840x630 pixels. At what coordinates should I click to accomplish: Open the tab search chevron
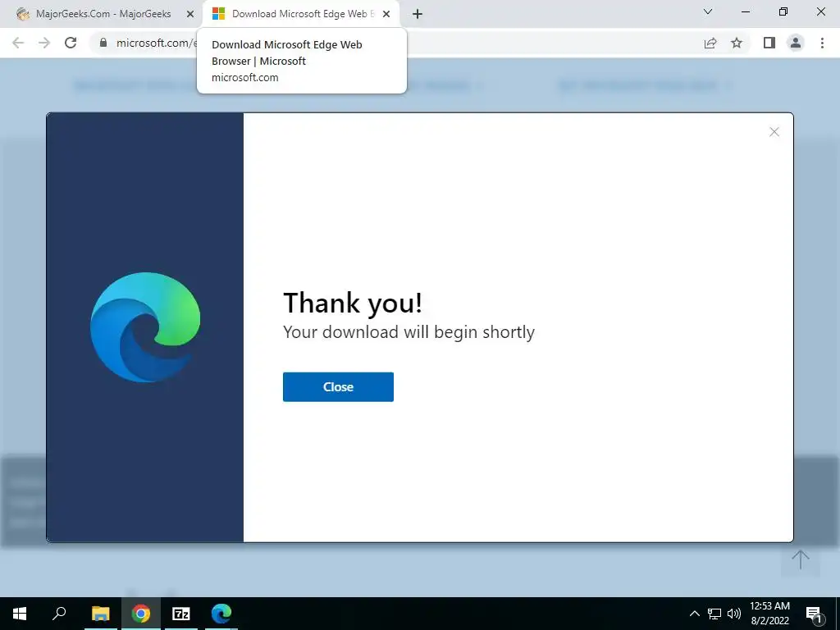708,11
